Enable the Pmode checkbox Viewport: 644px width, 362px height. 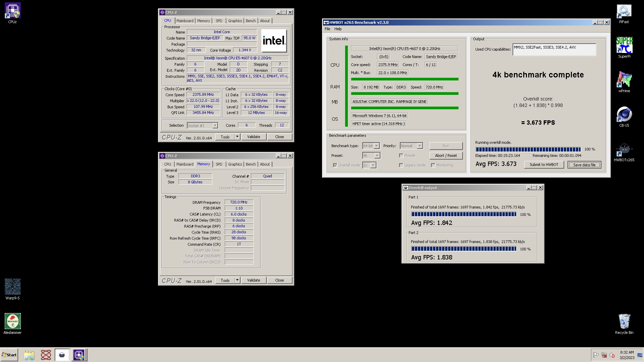[x=401, y=156]
